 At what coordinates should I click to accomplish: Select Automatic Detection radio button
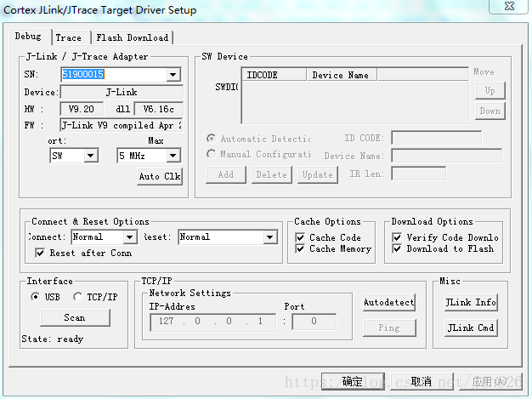[211, 139]
